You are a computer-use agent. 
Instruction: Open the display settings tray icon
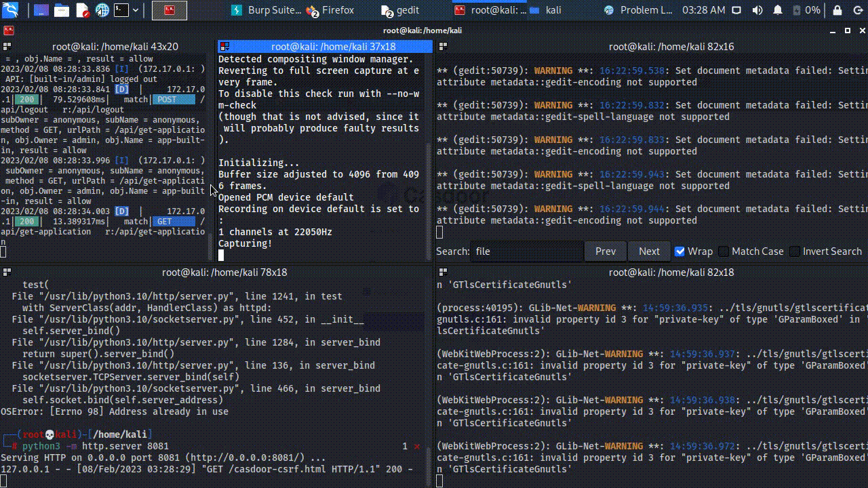(x=737, y=10)
